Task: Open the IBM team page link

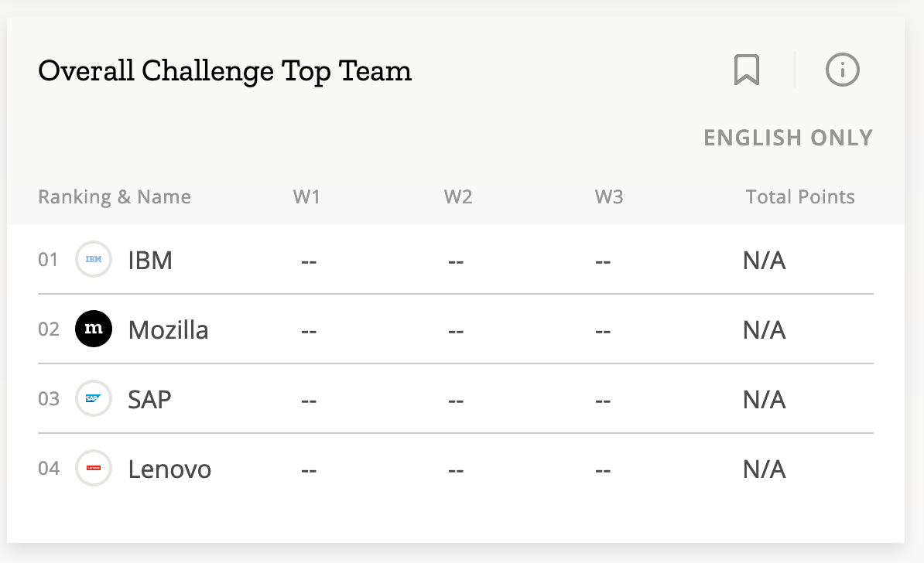Action: coord(150,260)
